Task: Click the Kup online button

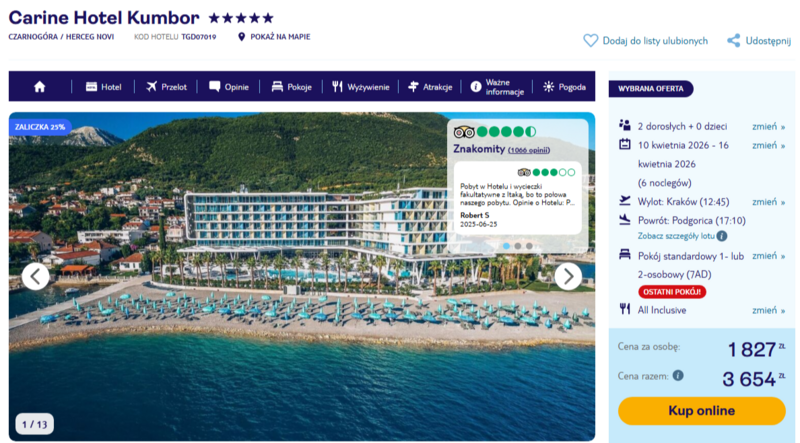Action: pyautogui.click(x=702, y=411)
